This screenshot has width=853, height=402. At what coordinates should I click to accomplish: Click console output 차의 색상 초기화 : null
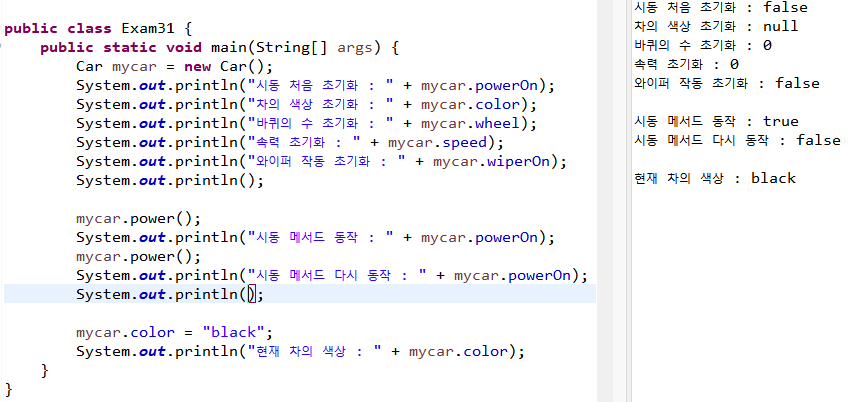[716, 26]
